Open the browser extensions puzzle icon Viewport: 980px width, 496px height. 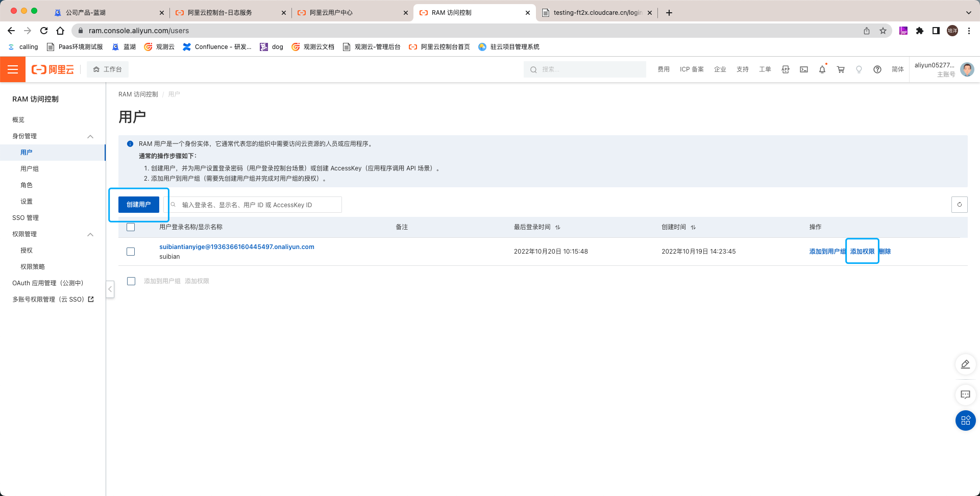tap(920, 31)
